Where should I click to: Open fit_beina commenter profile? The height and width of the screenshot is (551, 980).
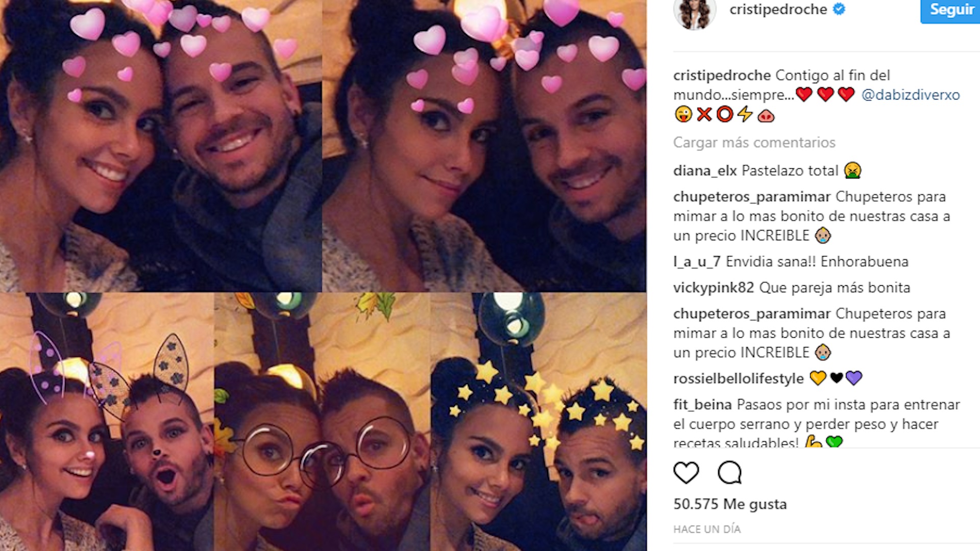pos(702,405)
